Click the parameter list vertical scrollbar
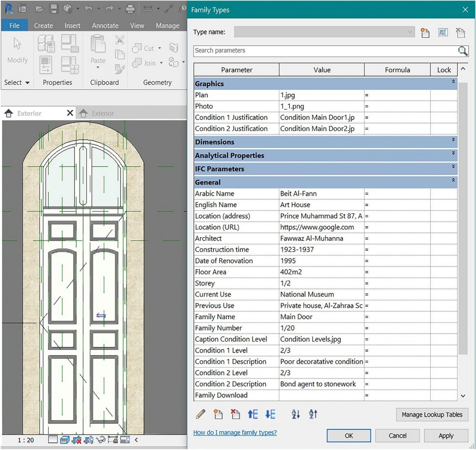Image resolution: width=476 pixels, height=450 pixels. click(x=463, y=218)
